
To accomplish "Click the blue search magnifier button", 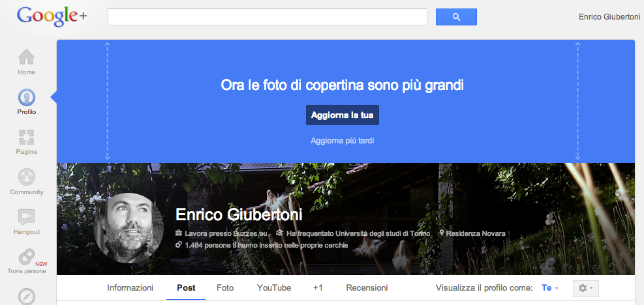I will pos(456,17).
